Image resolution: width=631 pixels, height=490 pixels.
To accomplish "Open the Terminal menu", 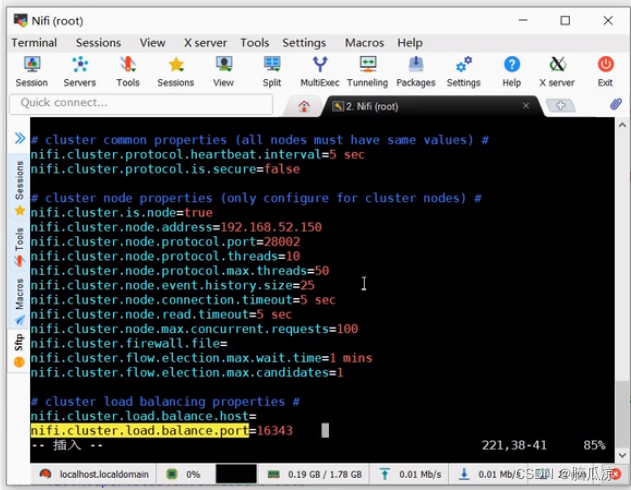I will point(34,43).
